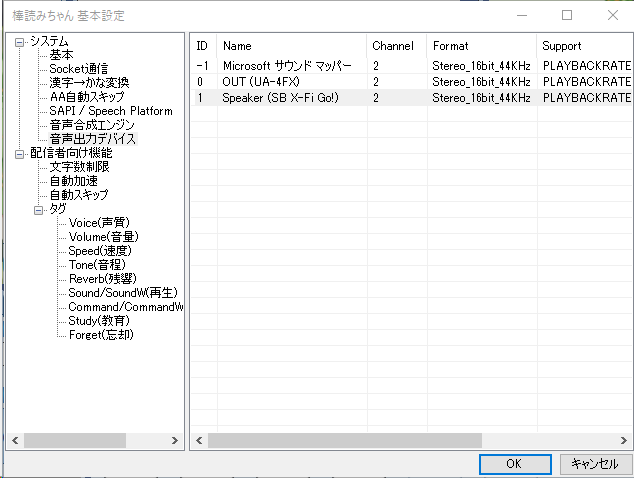
Task: Sort device list by Name column
Action: (x=290, y=46)
